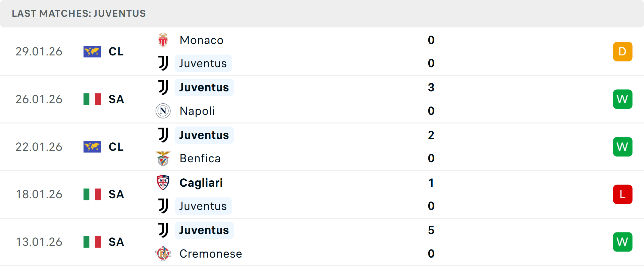644x266 pixels.
Task: Click the Napoli team name
Action: tap(197, 111)
